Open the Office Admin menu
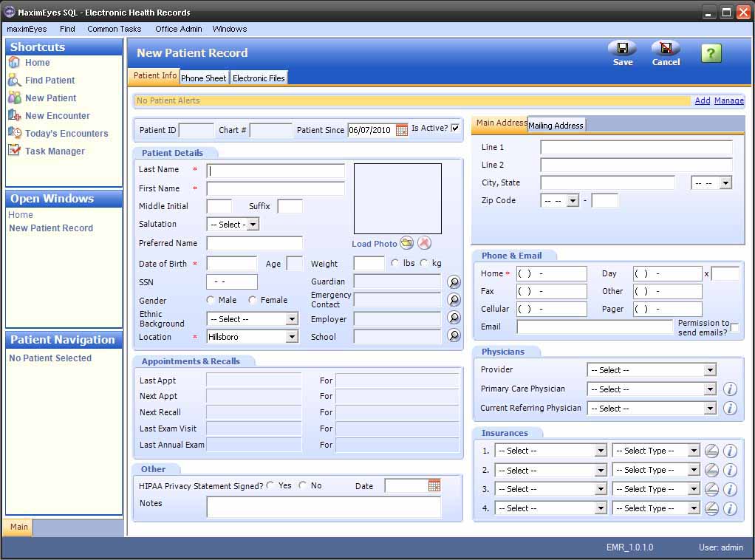Image resolution: width=755 pixels, height=560 pixels. (x=178, y=29)
